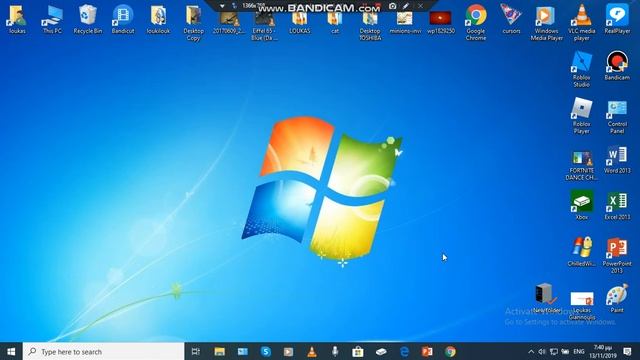This screenshot has height=360, width=640.
Task: Activate the Bandicam drawing pencil tool
Action: click(406, 6)
